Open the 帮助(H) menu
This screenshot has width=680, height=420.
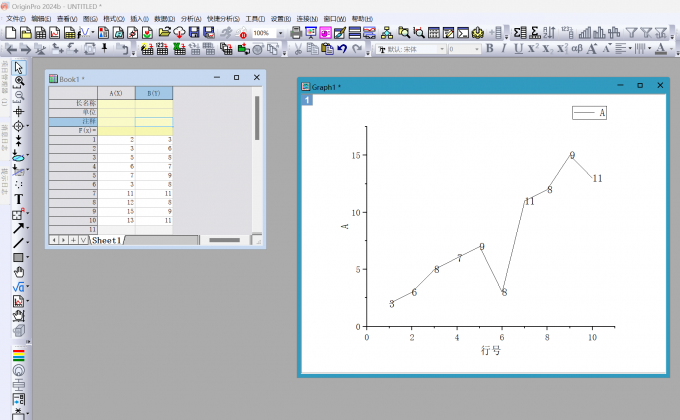coord(362,19)
